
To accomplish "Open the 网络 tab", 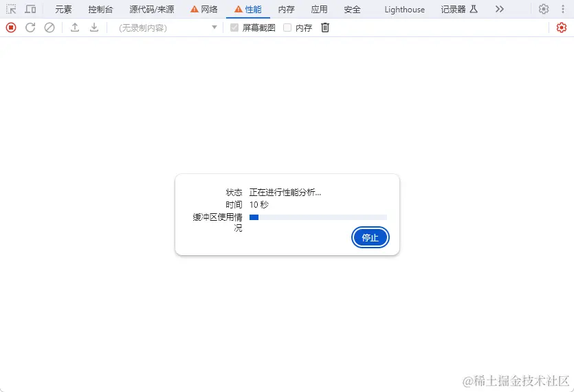I will (204, 10).
